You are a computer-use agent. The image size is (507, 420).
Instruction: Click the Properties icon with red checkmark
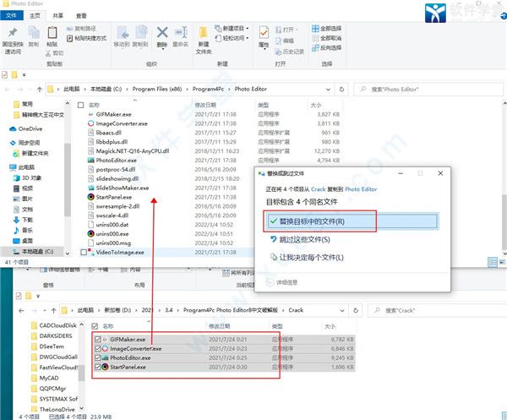point(264,33)
